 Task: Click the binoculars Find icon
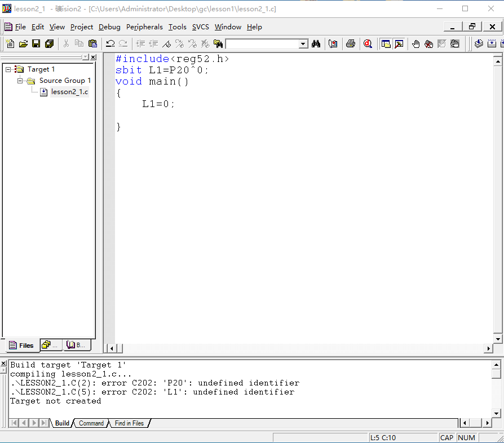[x=316, y=44]
